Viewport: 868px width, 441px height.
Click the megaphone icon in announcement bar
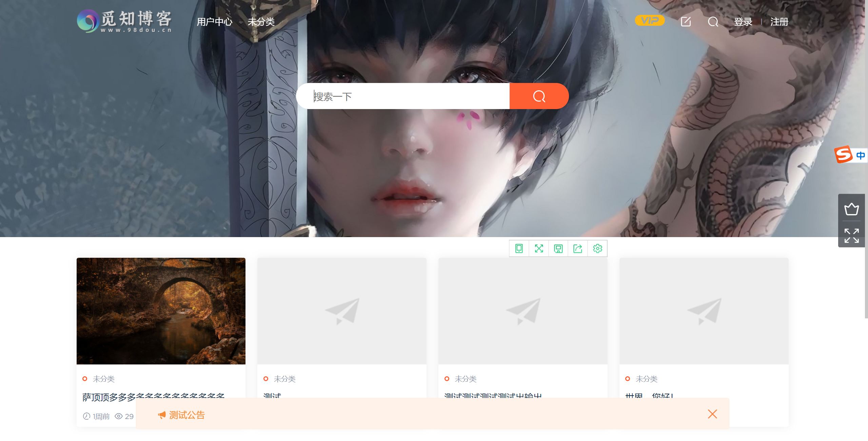click(x=162, y=415)
